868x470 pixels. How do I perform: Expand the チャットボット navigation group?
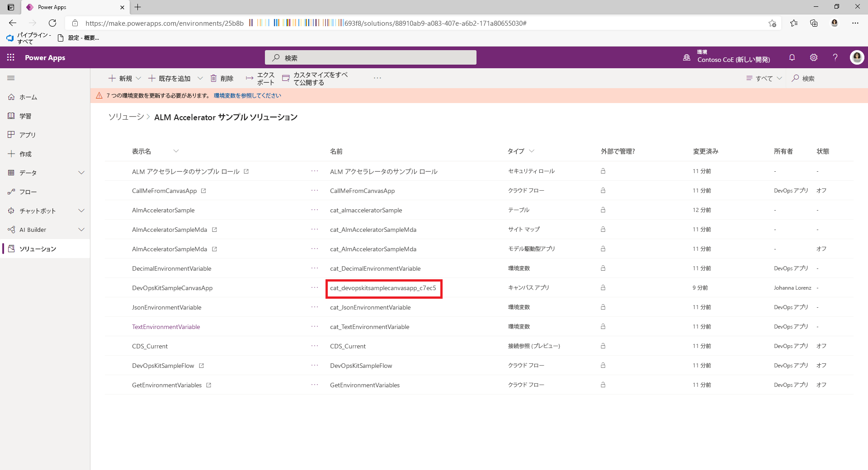tap(81, 211)
